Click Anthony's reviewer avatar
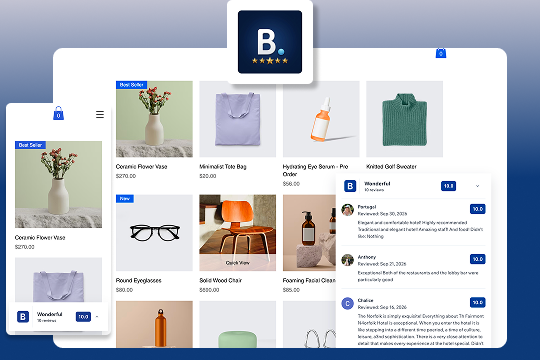Image resolution: width=540 pixels, height=360 pixels. 347,260
